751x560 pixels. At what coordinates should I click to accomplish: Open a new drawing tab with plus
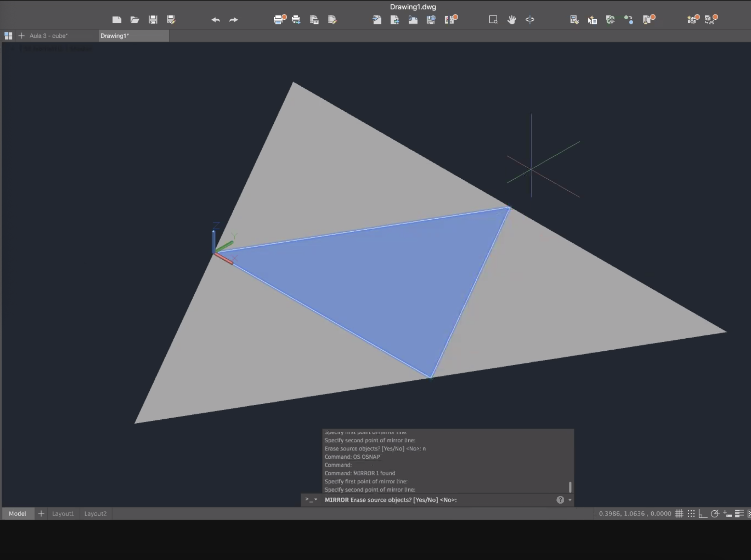[x=21, y=36]
